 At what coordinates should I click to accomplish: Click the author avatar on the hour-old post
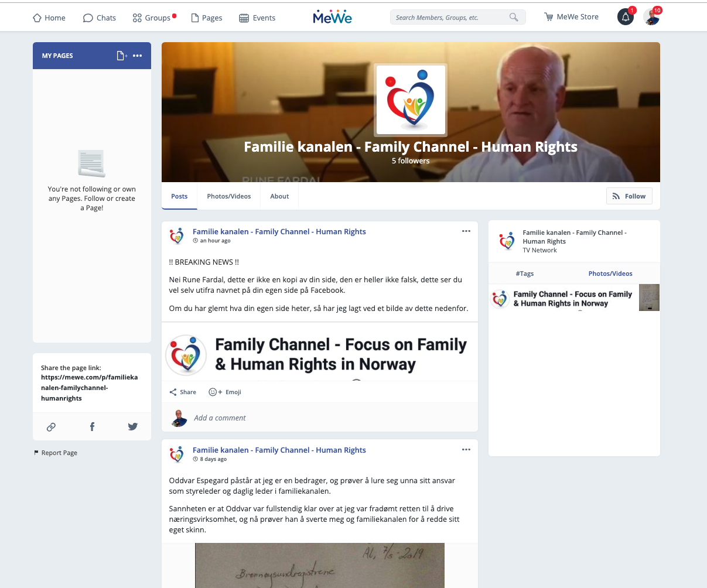coord(176,236)
